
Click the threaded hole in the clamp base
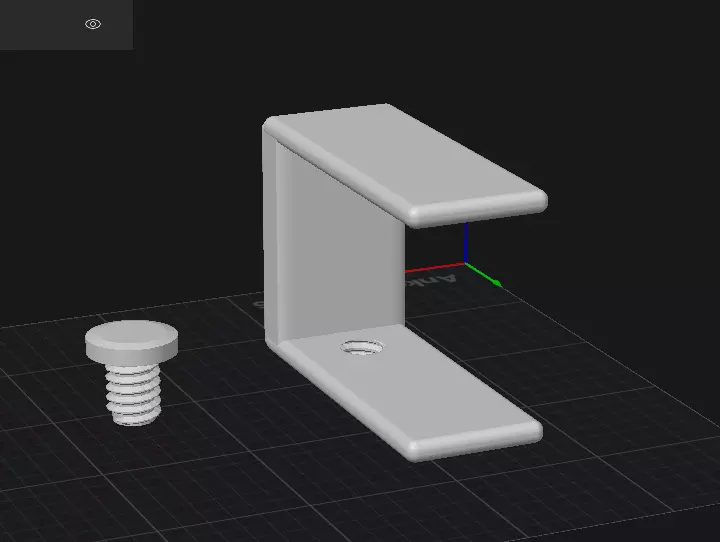[x=362, y=347]
